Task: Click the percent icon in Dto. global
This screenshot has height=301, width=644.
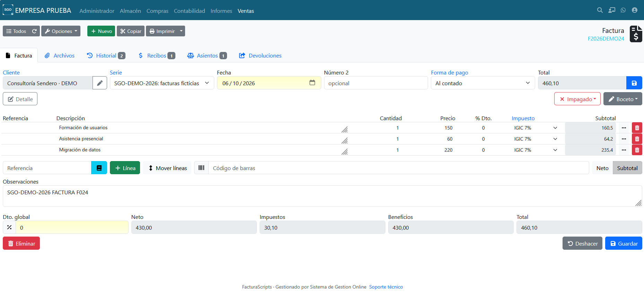Action: tap(9, 228)
